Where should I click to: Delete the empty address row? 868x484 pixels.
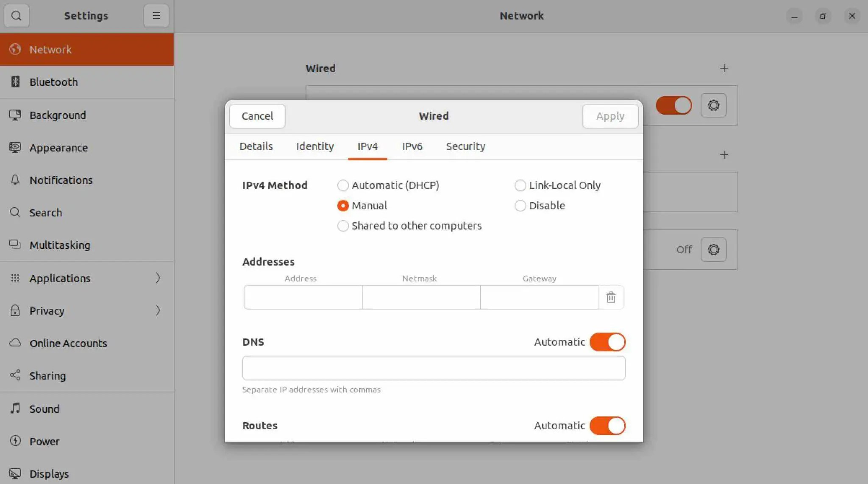(610, 297)
